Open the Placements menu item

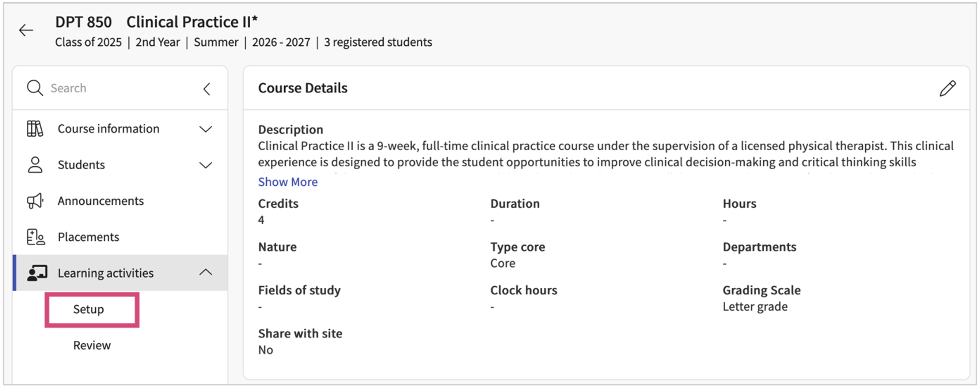click(88, 237)
